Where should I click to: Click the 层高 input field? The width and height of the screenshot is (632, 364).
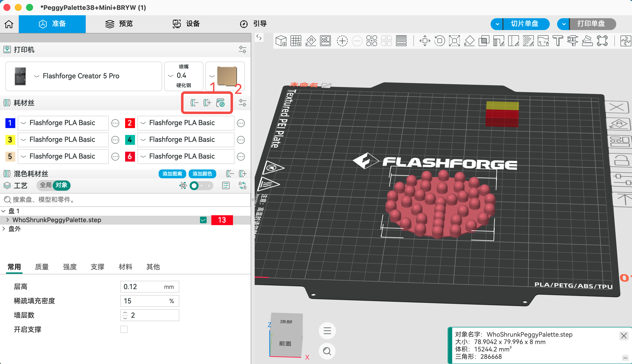click(x=150, y=286)
